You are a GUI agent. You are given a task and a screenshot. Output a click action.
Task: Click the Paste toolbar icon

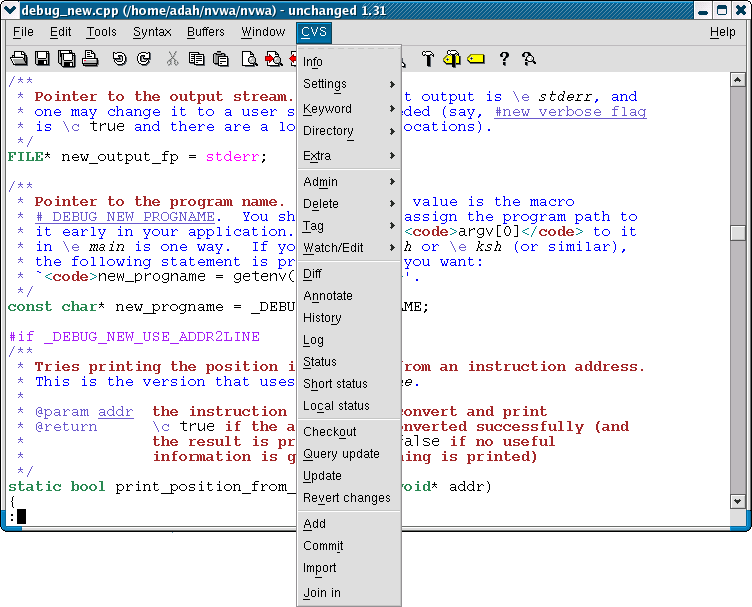click(x=222, y=59)
